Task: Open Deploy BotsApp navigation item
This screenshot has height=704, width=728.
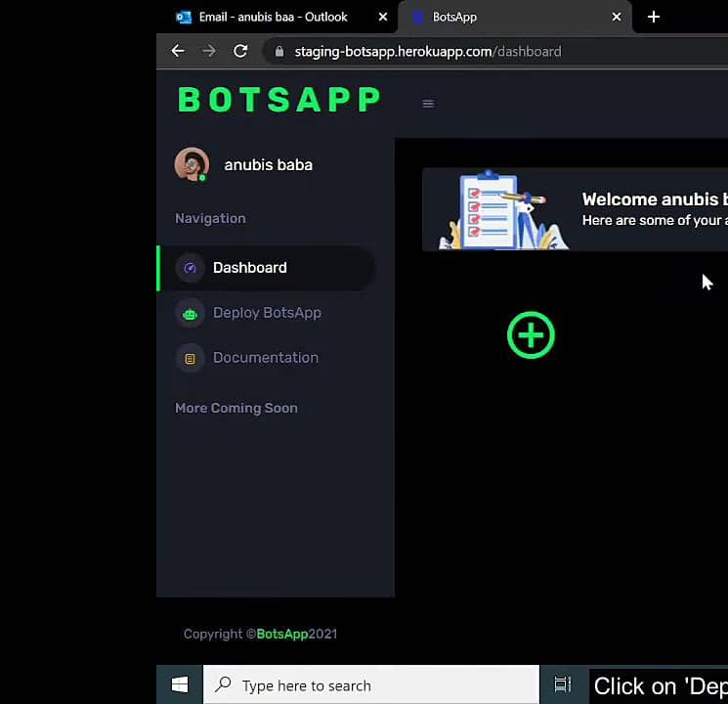Action: (267, 313)
